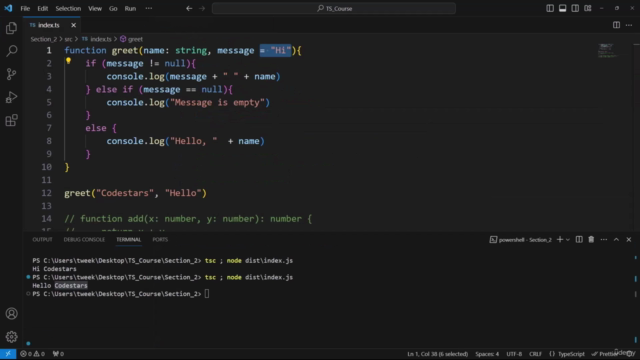Open the Manage gear icon

click(x=11, y=337)
